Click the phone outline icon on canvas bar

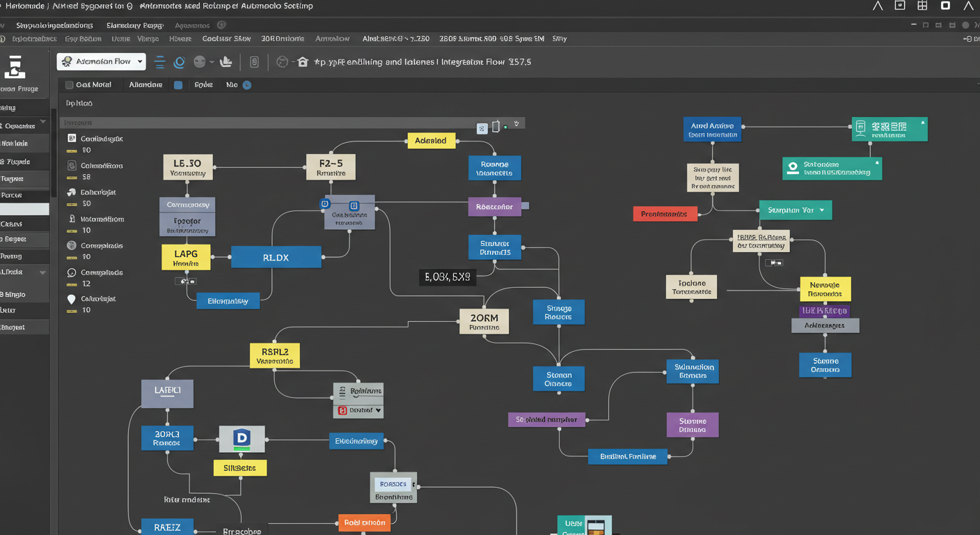496,126
